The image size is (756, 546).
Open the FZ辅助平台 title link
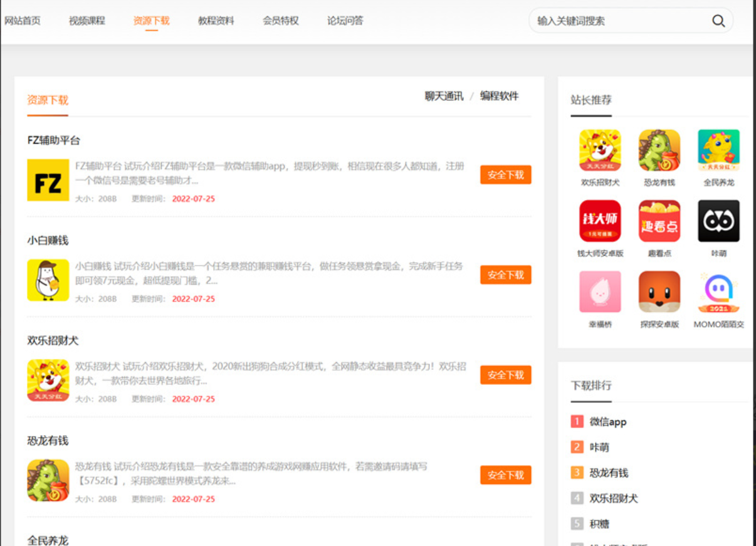coord(54,140)
